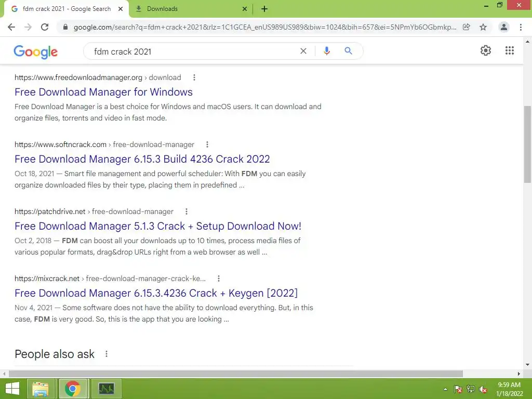The image size is (532, 399).
Task: Open Free Download Manager for Windows link
Action: (103, 92)
